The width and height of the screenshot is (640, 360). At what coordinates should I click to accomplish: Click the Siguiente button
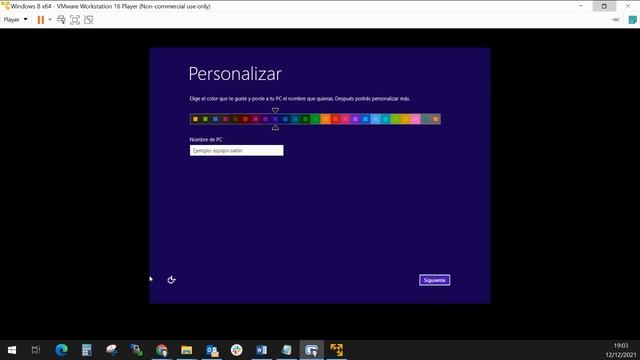click(x=434, y=280)
